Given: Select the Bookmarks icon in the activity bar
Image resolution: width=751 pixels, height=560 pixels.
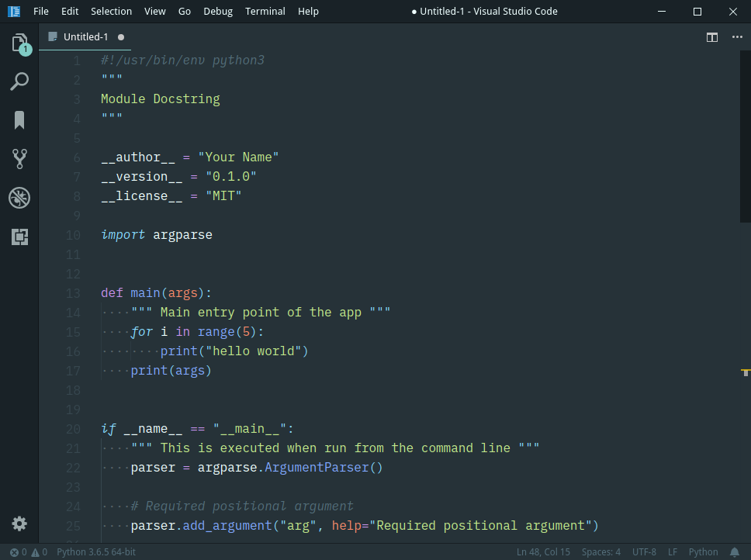Looking at the screenshot, I should [19, 120].
